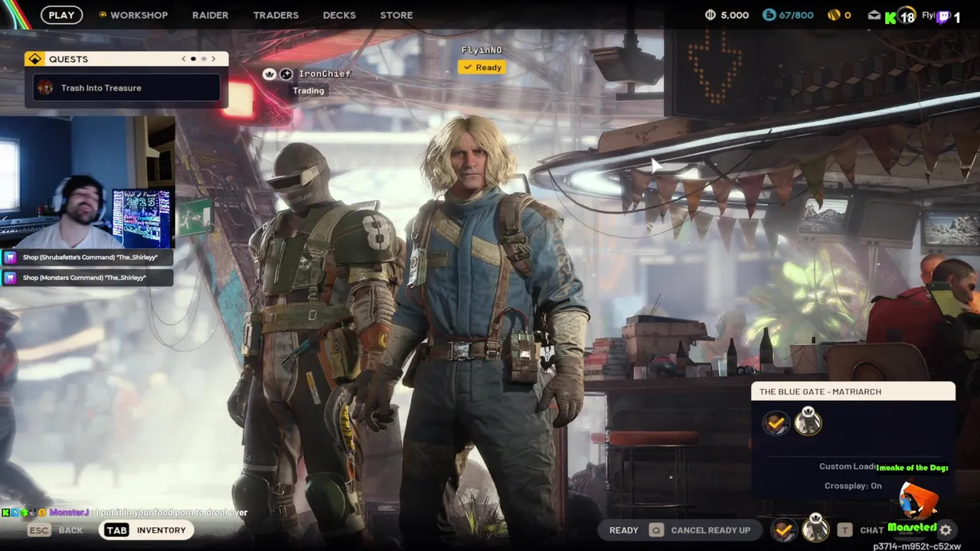The width and height of the screenshot is (980, 551).
Task: Click the yellow Ready status badge
Action: coord(482,67)
